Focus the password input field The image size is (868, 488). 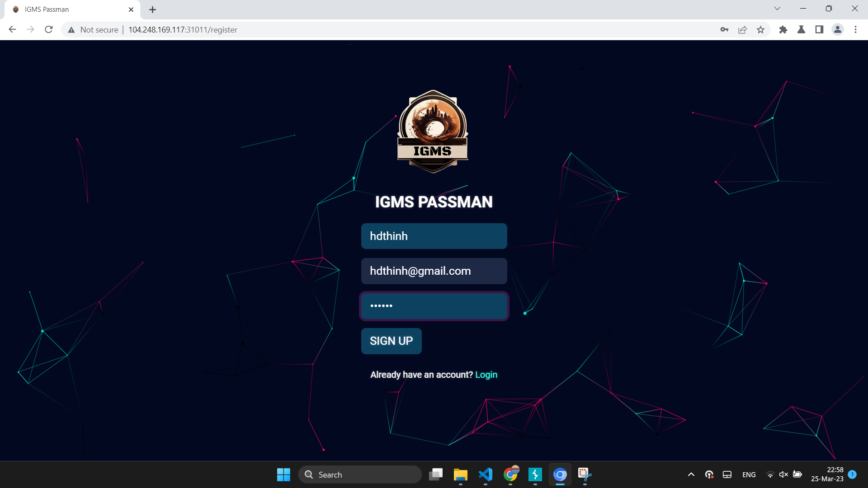(x=434, y=306)
